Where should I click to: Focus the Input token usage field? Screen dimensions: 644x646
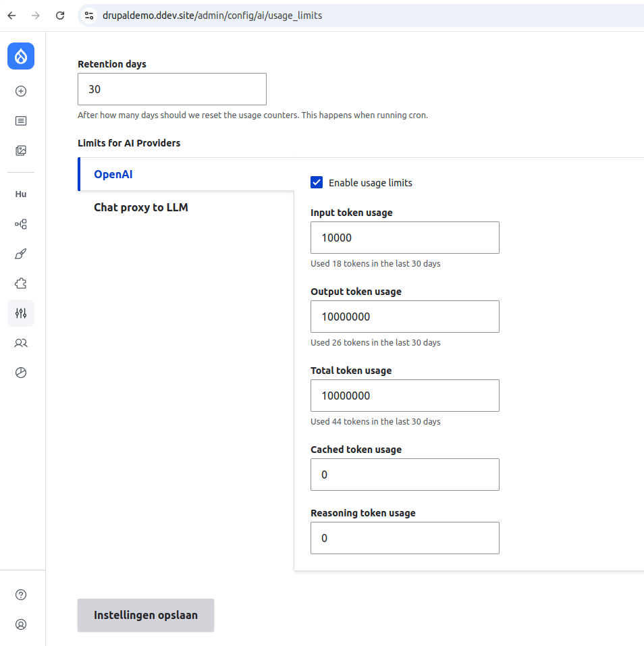point(405,238)
